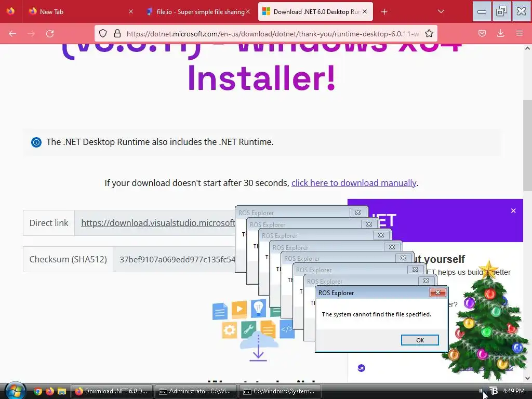Select the Download .NET 6.0 Desktop tab

point(315,11)
